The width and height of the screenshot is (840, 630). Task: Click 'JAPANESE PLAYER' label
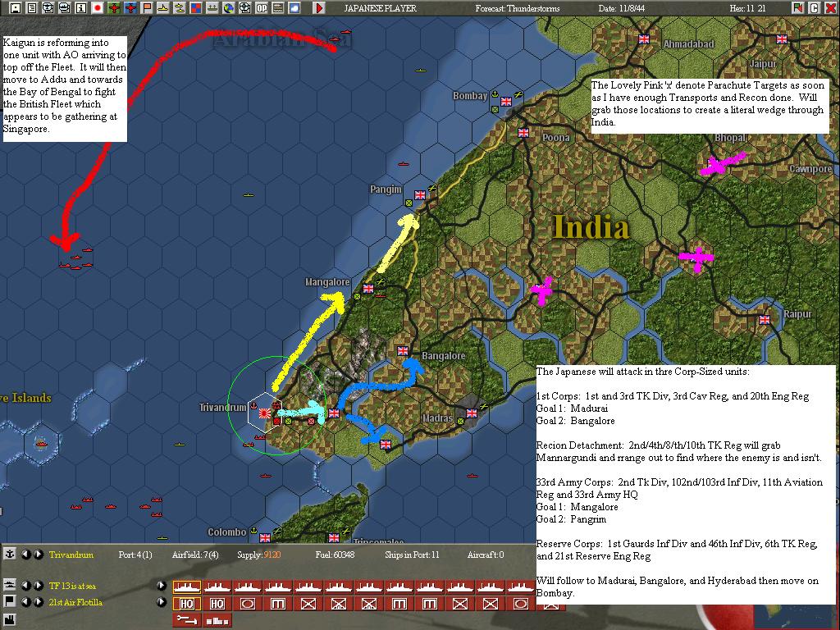(x=380, y=8)
